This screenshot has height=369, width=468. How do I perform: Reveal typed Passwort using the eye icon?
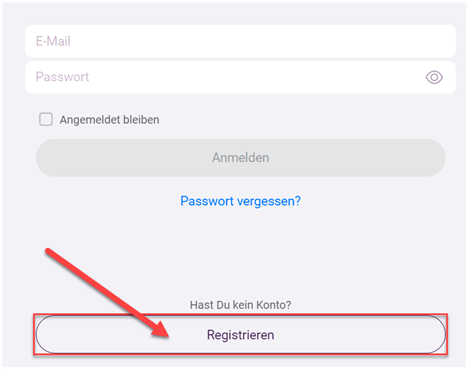tap(434, 77)
